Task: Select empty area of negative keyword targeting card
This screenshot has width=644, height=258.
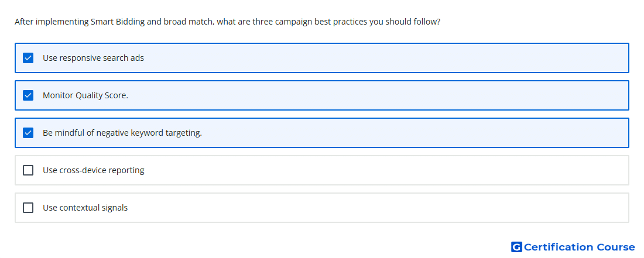Action: coord(415,133)
